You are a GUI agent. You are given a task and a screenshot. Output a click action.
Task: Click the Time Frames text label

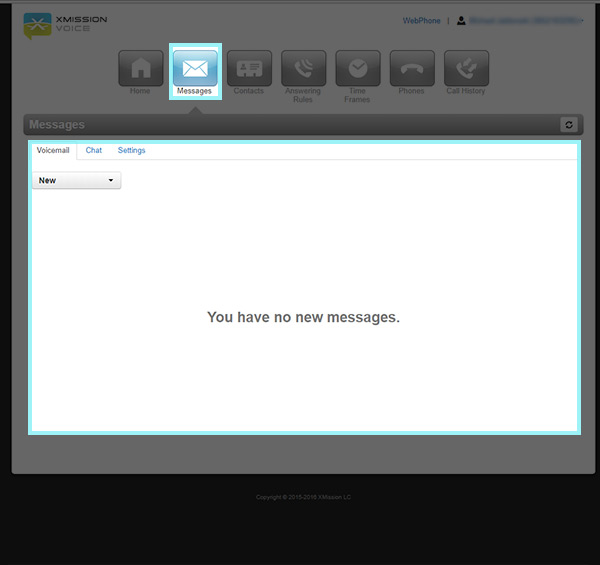click(357, 95)
